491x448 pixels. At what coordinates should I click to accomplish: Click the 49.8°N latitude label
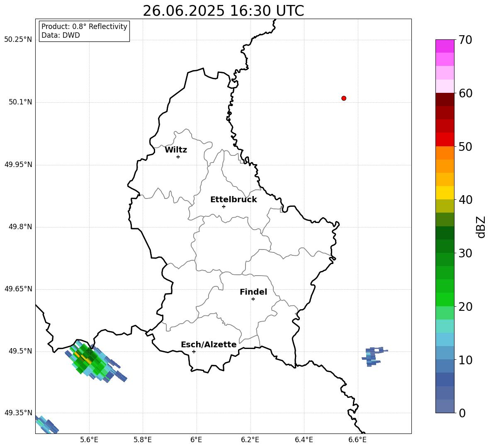(x=20, y=227)
